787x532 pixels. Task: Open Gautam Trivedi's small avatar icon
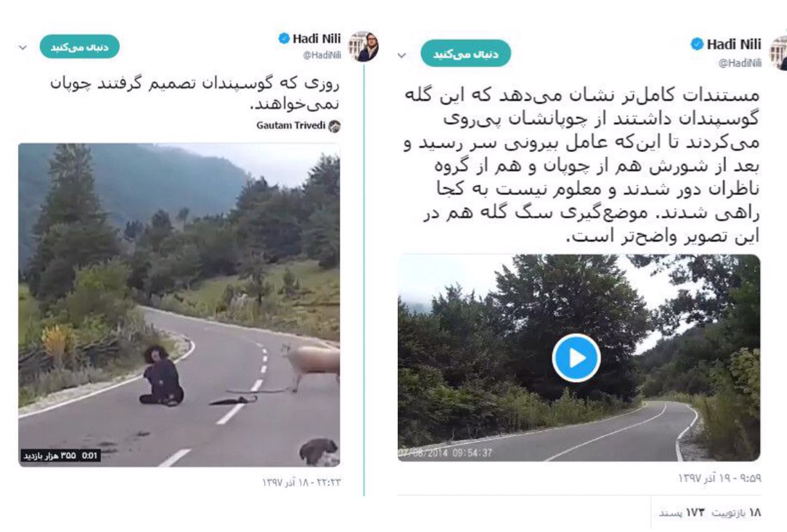pos(334,127)
